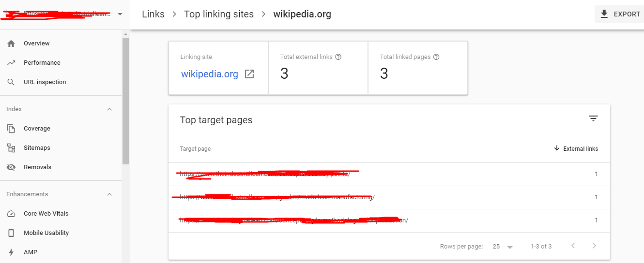Open wikipedia.org external link icon

pos(249,74)
